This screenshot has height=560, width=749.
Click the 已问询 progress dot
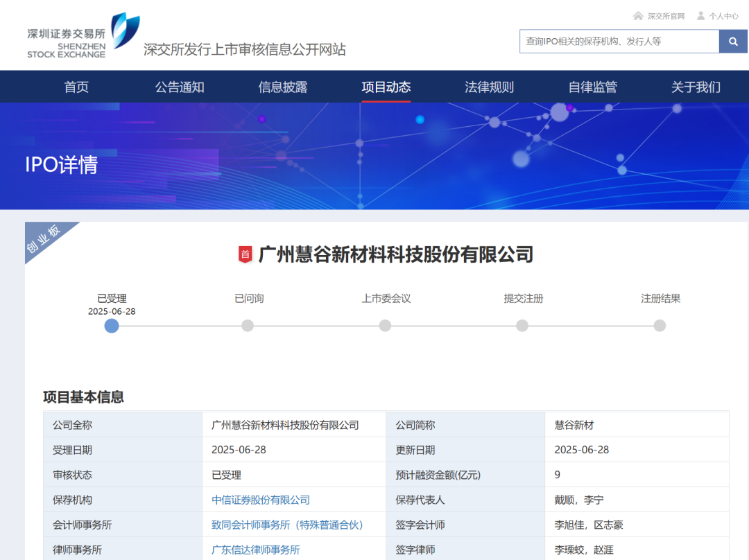(x=248, y=326)
